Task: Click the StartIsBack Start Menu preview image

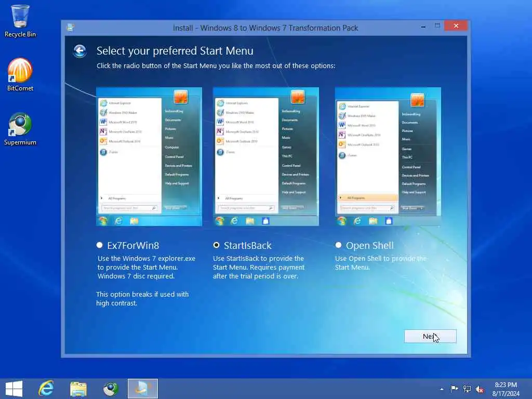Action: click(x=265, y=156)
